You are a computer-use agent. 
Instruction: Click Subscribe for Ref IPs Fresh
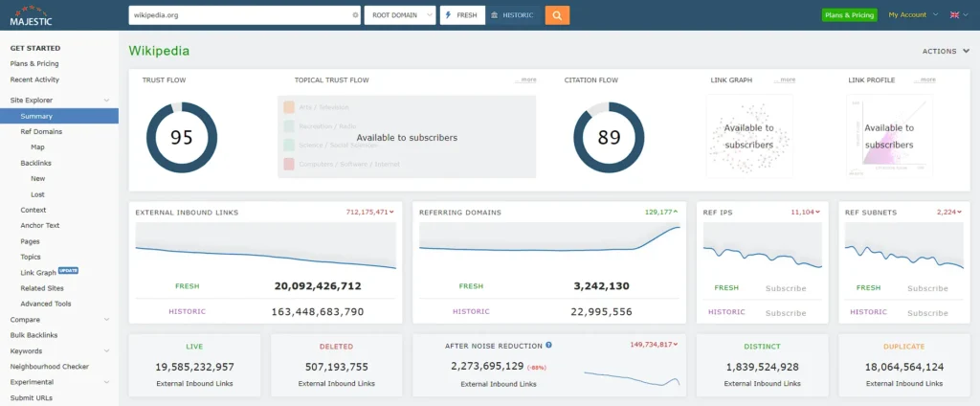tap(786, 288)
